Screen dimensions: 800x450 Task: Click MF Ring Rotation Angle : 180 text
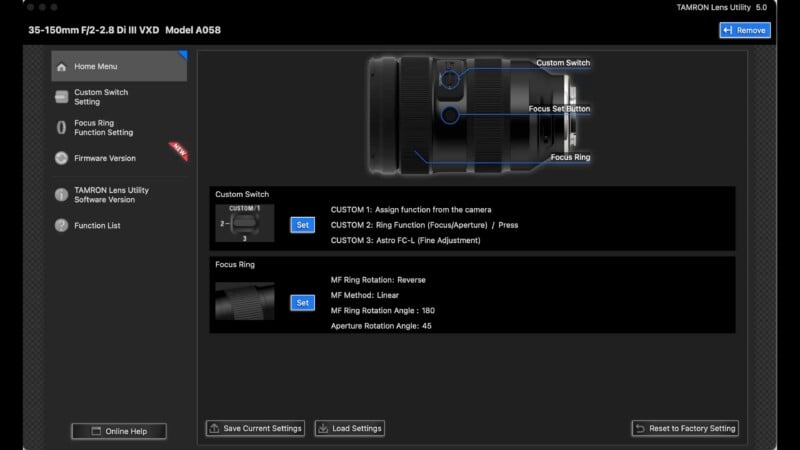point(383,310)
